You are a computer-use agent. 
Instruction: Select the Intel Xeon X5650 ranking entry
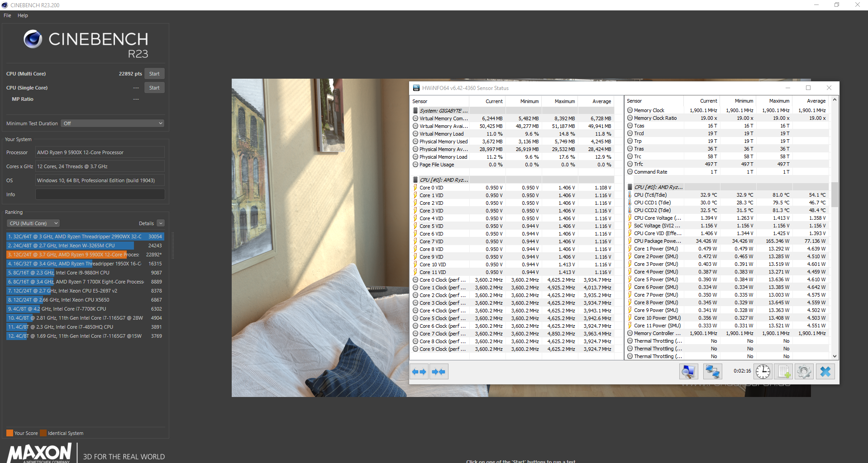85,300
